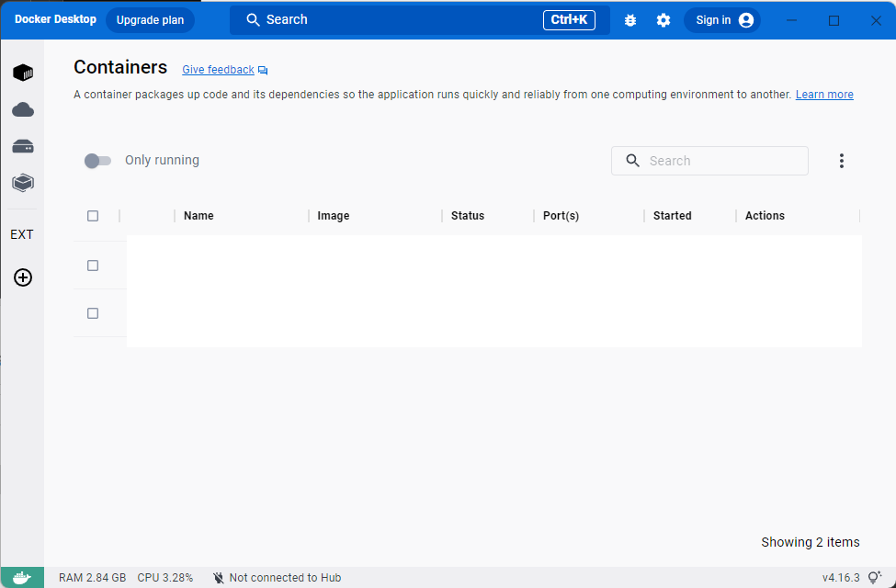Screen dimensions: 896x588
Task: Click the RAM 2.84 GB indicator
Action: (92, 578)
